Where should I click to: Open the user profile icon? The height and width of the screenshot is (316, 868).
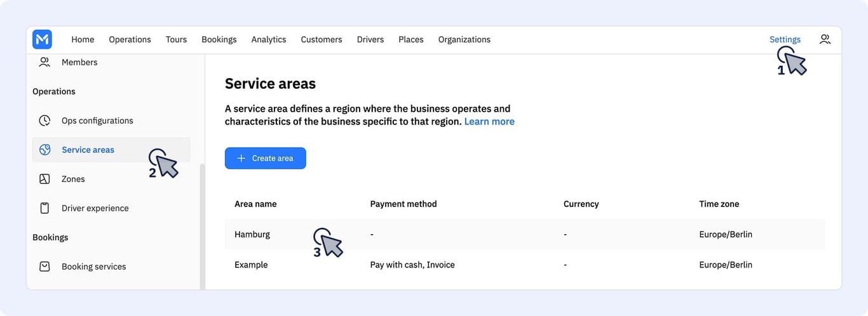[x=825, y=39]
